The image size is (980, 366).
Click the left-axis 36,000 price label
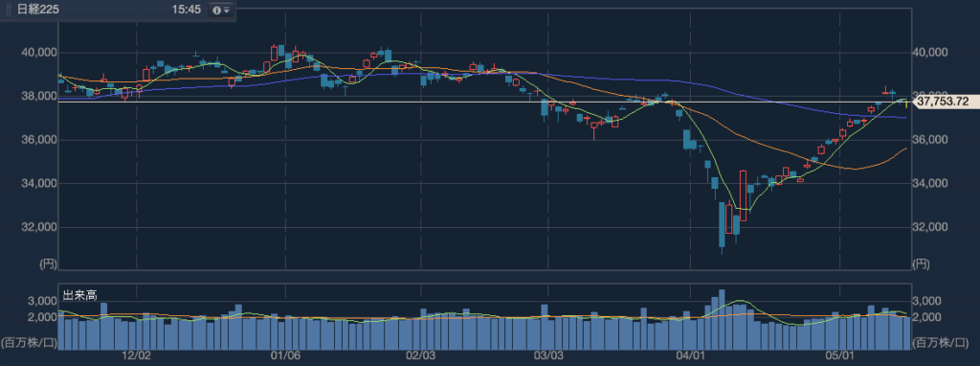click(37, 140)
